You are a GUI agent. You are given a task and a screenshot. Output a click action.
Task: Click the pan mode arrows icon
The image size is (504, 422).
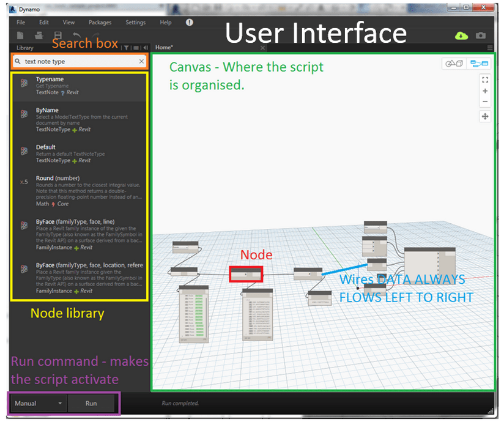[485, 116]
